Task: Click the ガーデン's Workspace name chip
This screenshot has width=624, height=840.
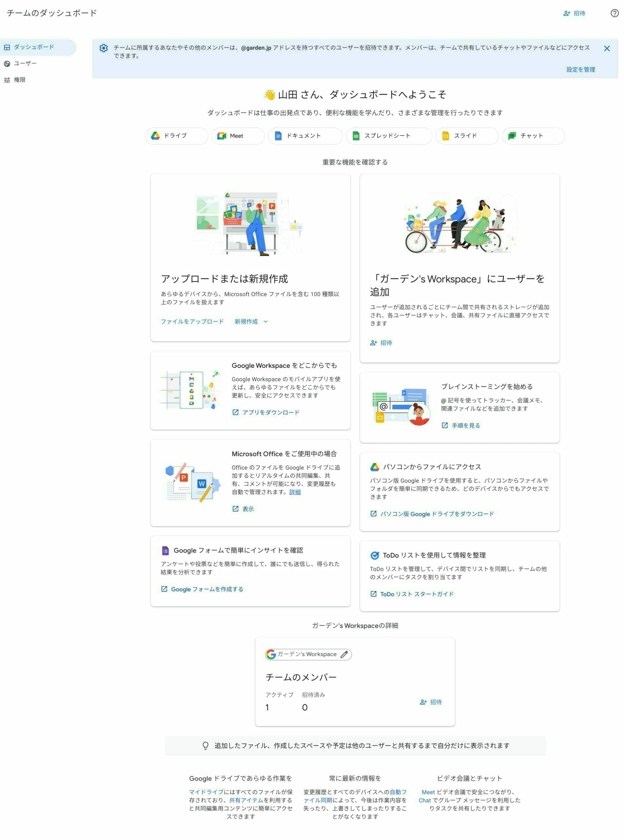Action: tap(308, 655)
